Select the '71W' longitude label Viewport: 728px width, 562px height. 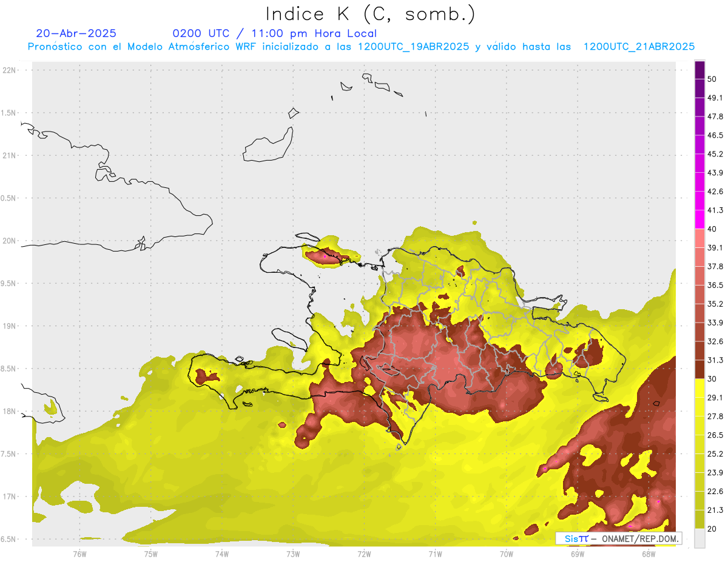click(x=435, y=554)
